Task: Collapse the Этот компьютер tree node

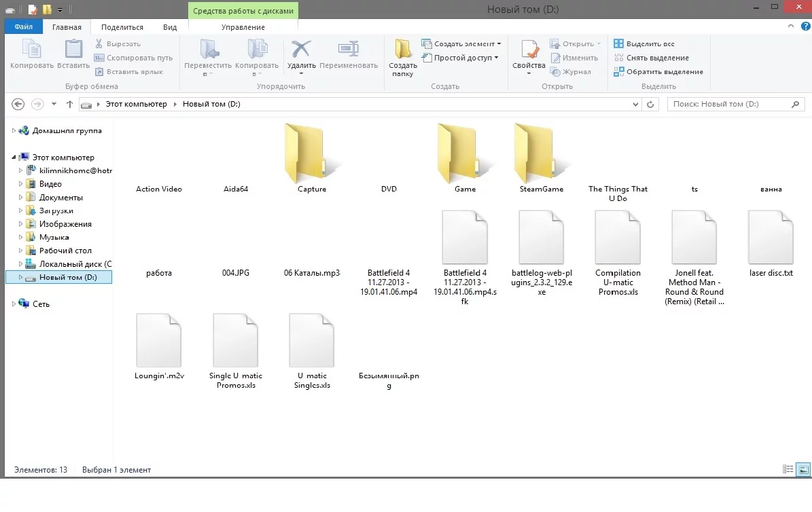Action: pos(14,157)
